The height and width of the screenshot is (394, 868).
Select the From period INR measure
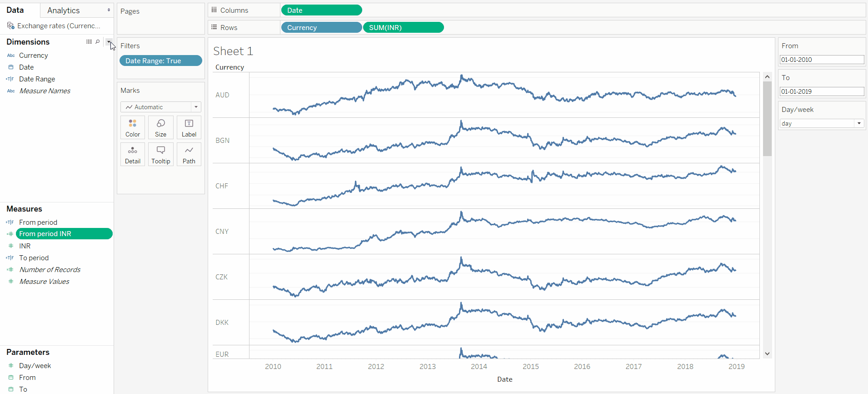pos(64,234)
